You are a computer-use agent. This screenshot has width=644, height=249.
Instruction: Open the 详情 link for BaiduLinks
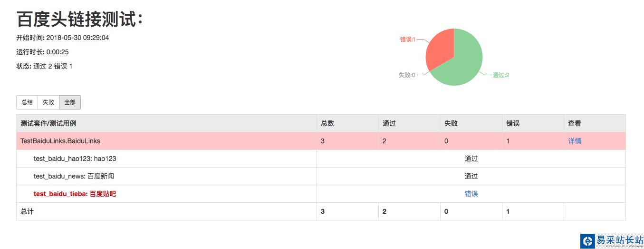click(574, 141)
